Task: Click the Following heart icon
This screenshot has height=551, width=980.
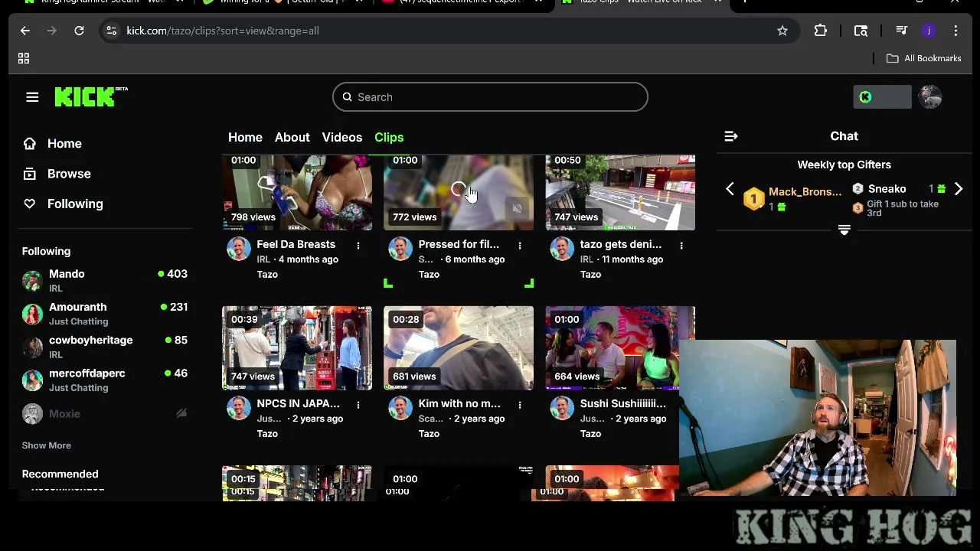Action: pyautogui.click(x=30, y=204)
